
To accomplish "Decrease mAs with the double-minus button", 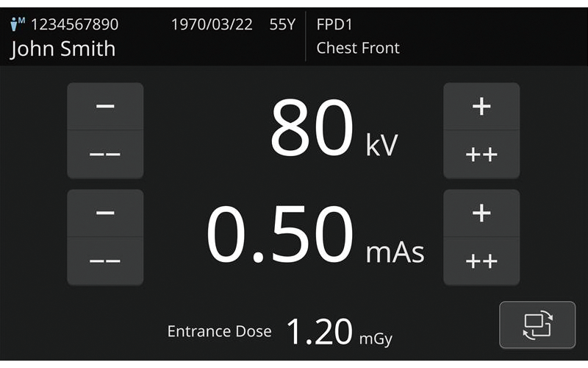I will coord(105,261).
